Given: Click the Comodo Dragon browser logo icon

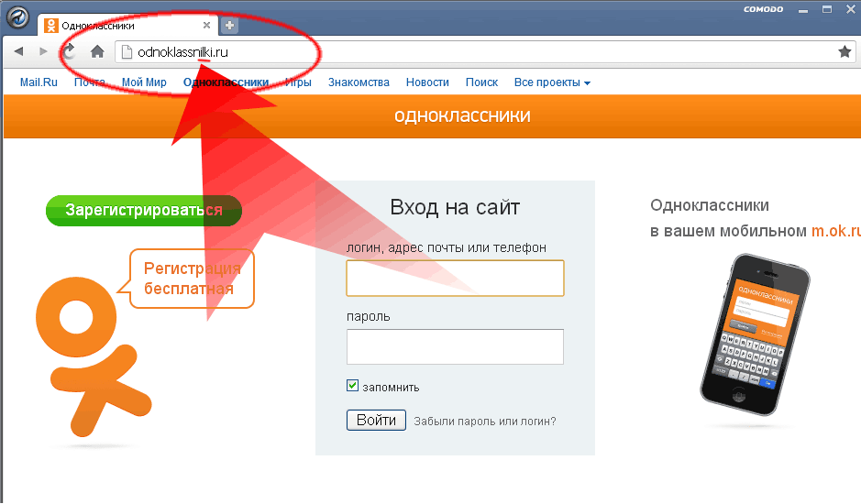Looking at the screenshot, I should point(17,16).
